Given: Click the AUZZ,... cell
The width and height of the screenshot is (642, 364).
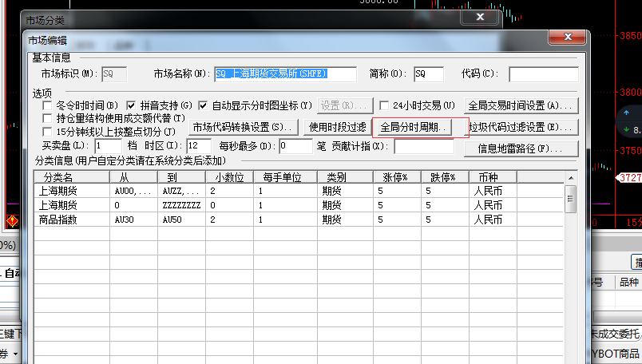Looking at the screenshot, I should pos(180,191).
